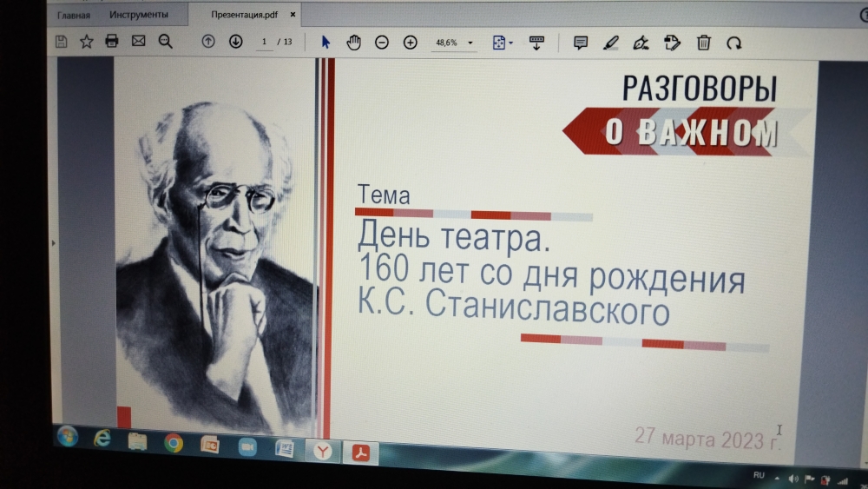Open the search magnifier tool

click(x=165, y=42)
